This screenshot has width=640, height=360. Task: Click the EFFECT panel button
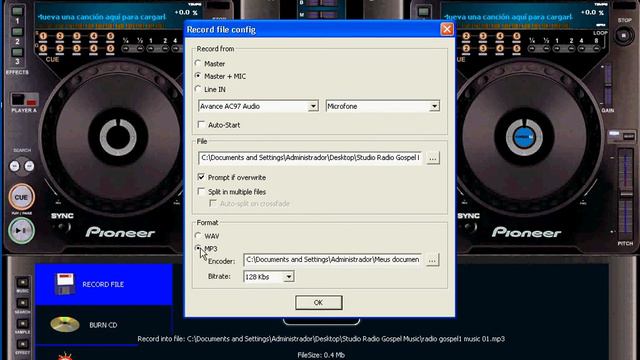pyautogui.click(x=22, y=344)
